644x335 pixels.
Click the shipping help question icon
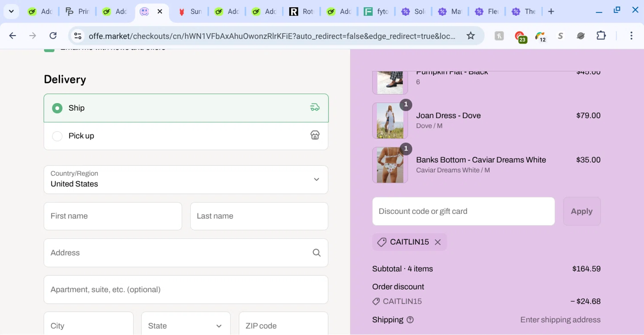point(410,320)
